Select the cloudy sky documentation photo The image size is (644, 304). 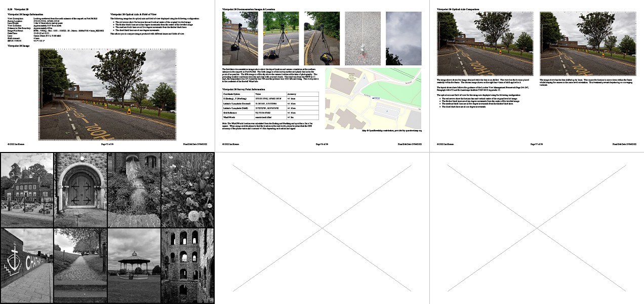coord(404,39)
